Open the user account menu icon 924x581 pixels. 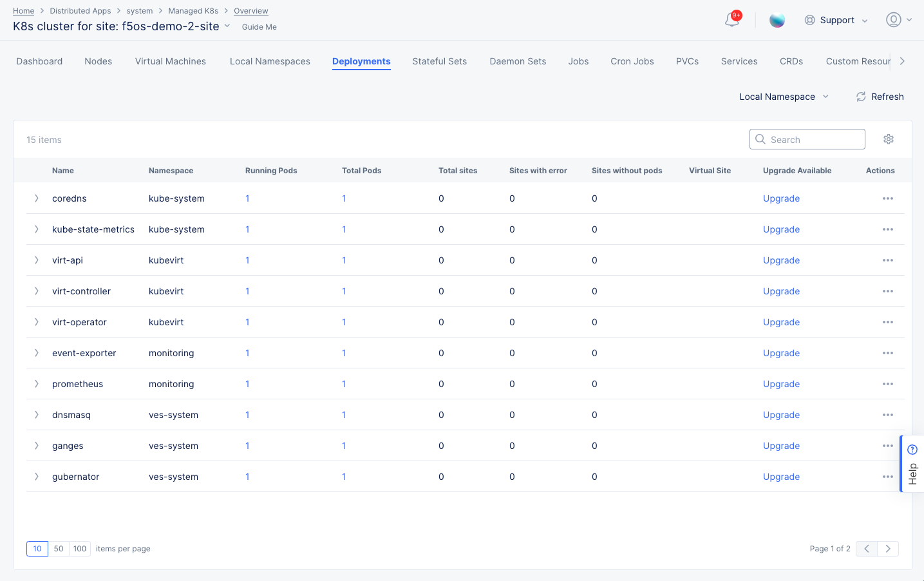(893, 20)
